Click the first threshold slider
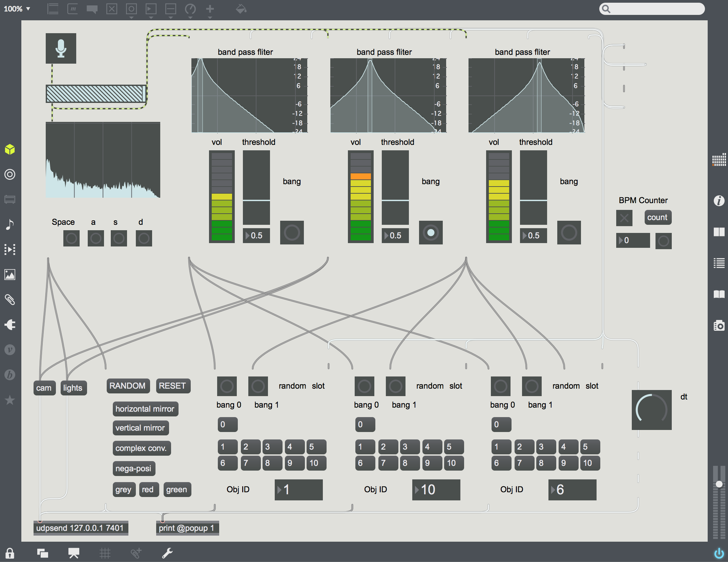The height and width of the screenshot is (562, 728). coord(256,188)
